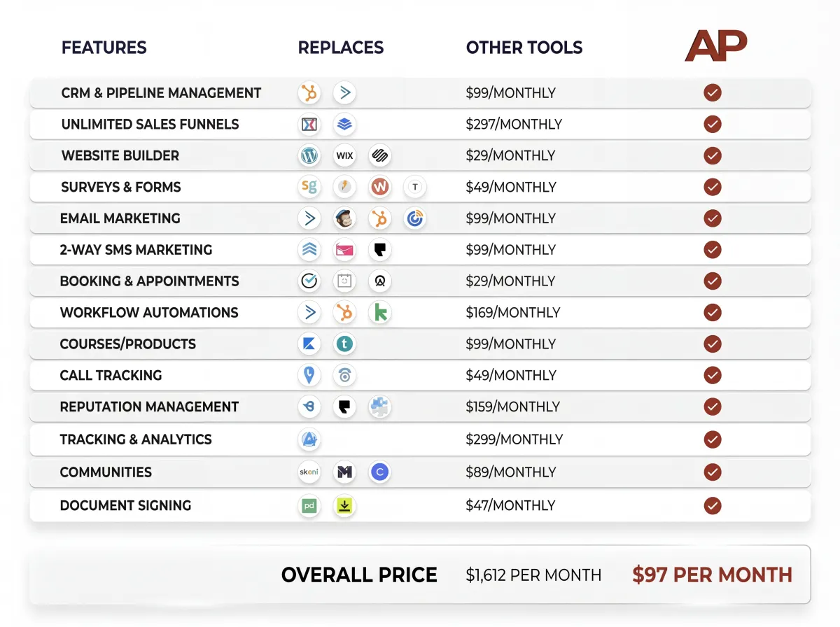Screen dimensions: 840x627
Task: Click the green "k" icon in Workflow Automations
Action: [379, 312]
